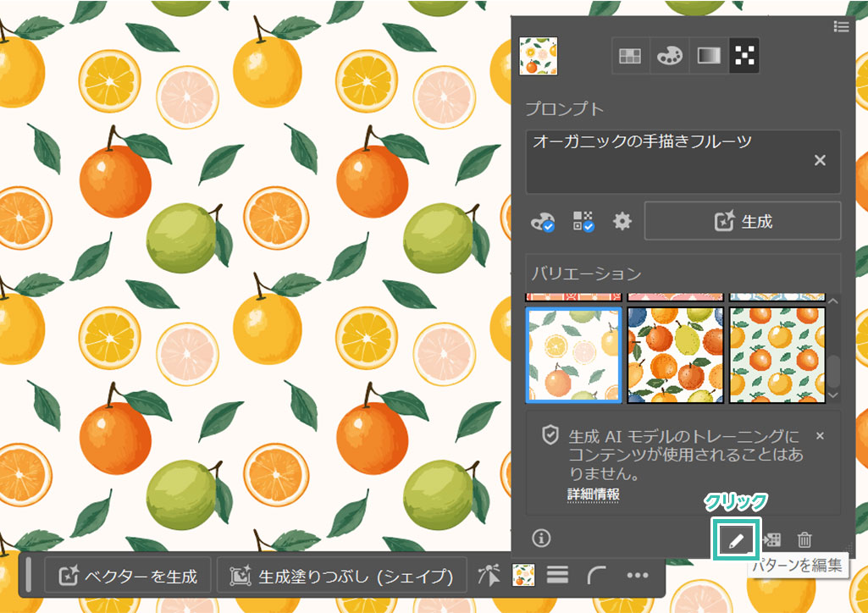Image resolution: width=868 pixels, height=613 pixels.
Task: Click the stroke weight lines icon in taskbar
Action: tap(557, 576)
